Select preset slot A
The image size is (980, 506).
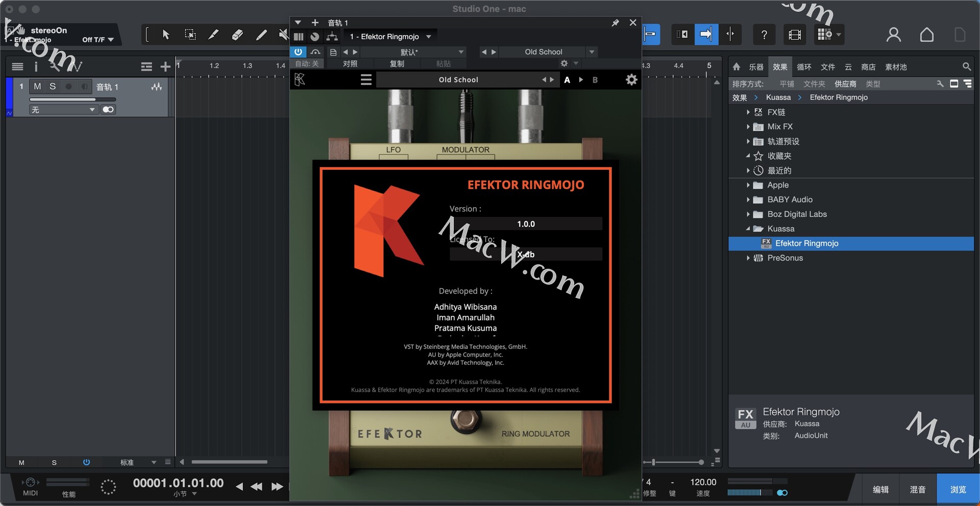567,80
